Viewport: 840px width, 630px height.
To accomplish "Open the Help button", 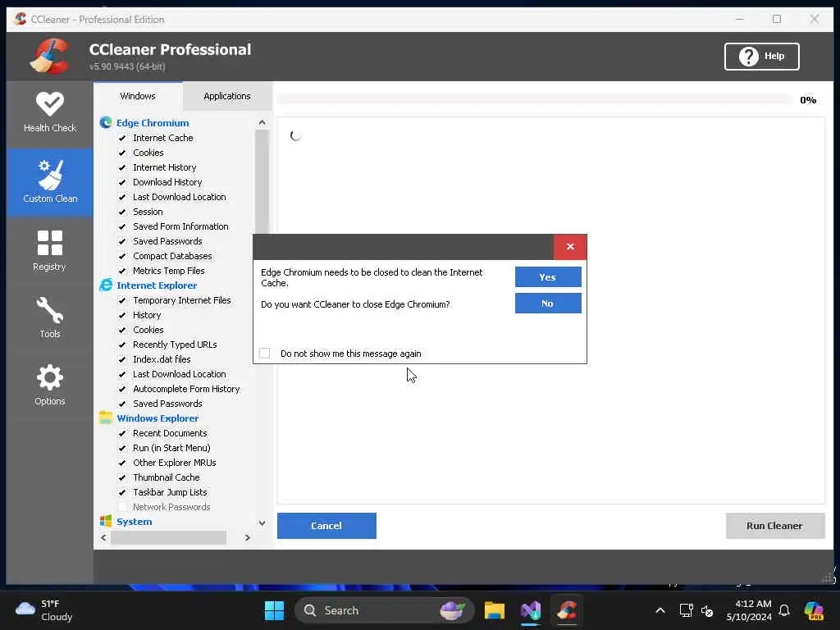I will pos(762,57).
